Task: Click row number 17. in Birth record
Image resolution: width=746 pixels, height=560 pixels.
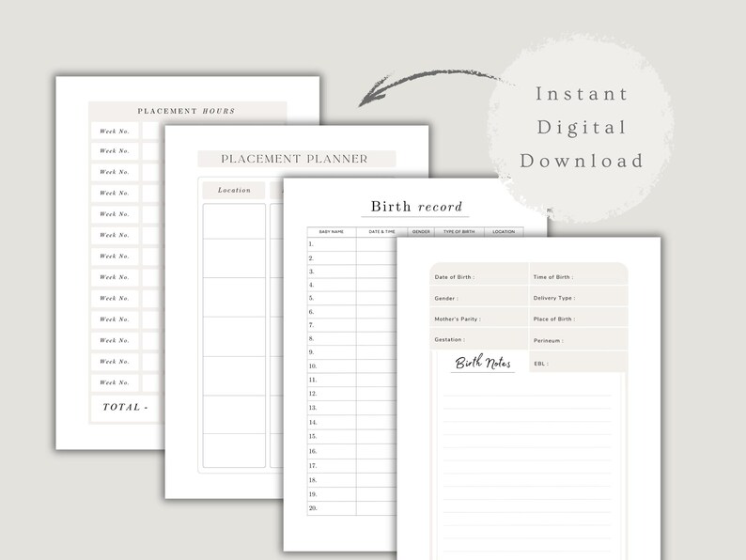Action: tap(313, 466)
